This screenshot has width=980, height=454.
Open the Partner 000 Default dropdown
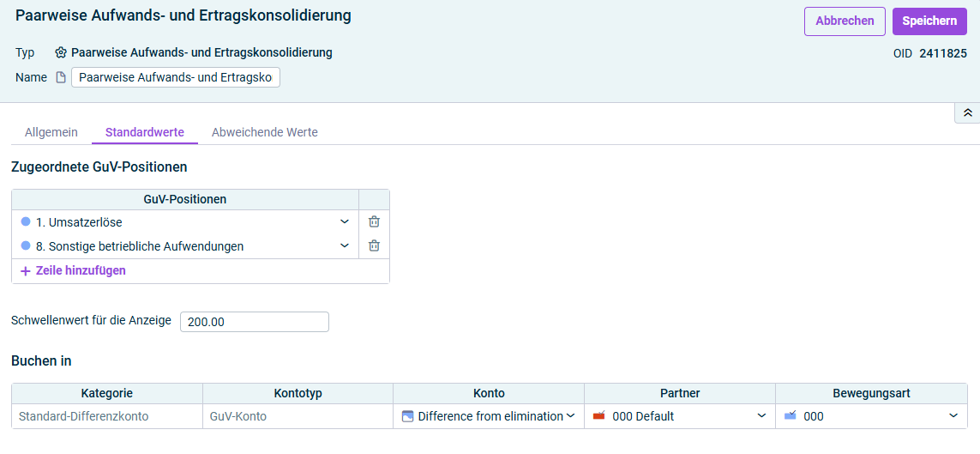point(761,416)
